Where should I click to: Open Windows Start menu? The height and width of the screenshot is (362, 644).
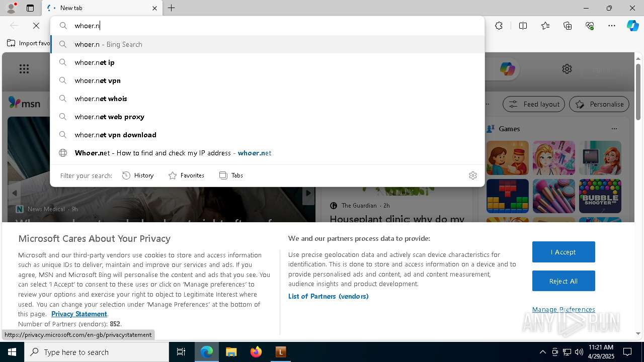pyautogui.click(x=12, y=352)
